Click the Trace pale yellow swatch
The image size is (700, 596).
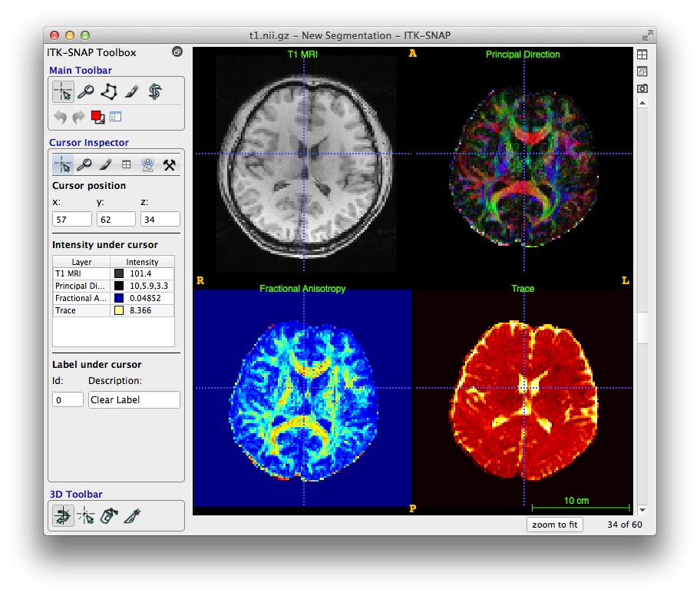tap(119, 310)
